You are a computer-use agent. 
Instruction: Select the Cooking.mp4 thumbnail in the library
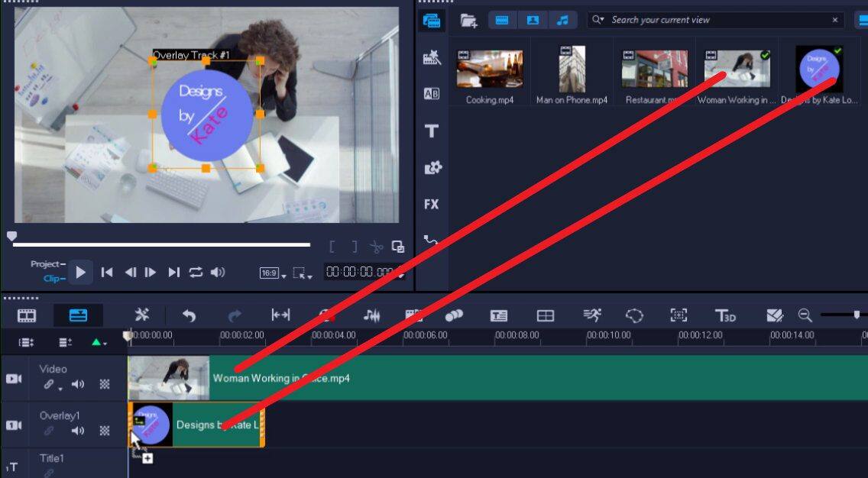pos(489,69)
